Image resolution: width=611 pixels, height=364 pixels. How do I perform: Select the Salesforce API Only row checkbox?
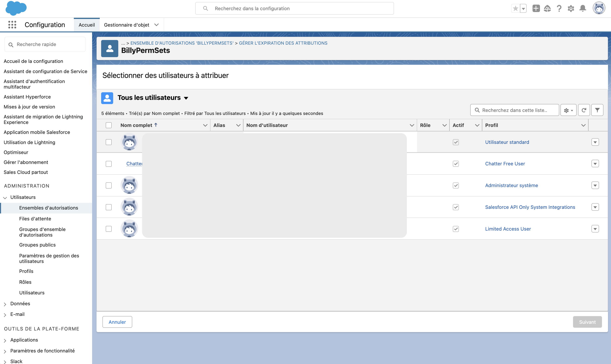pos(109,207)
